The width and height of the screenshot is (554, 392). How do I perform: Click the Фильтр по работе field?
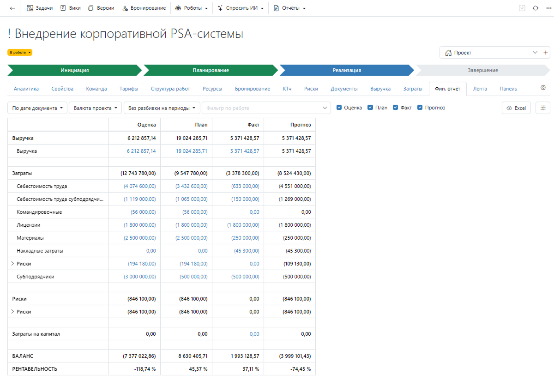tap(266, 108)
